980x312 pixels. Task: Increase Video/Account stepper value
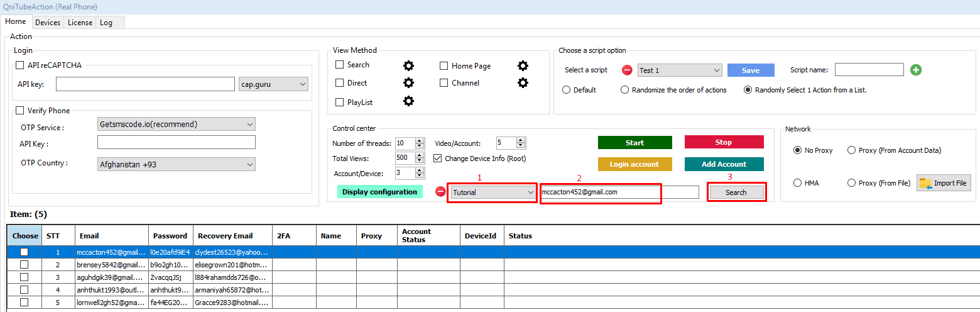(521, 140)
